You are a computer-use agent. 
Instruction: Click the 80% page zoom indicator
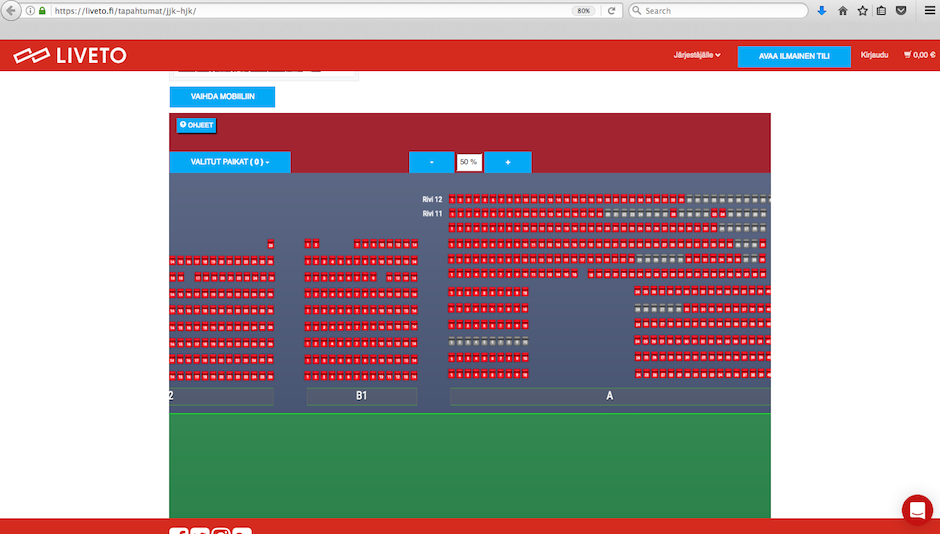[x=583, y=11]
